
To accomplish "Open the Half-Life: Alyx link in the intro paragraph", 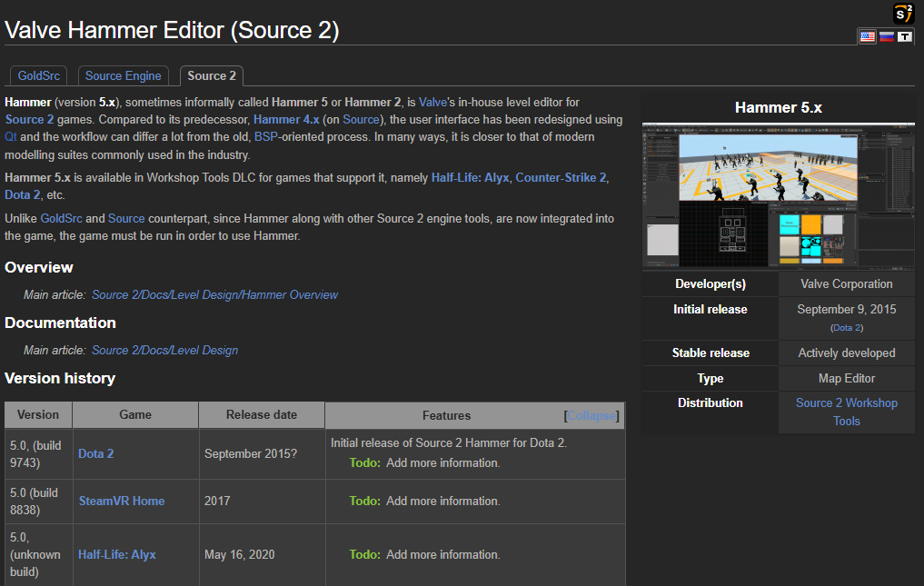I will (x=471, y=177).
